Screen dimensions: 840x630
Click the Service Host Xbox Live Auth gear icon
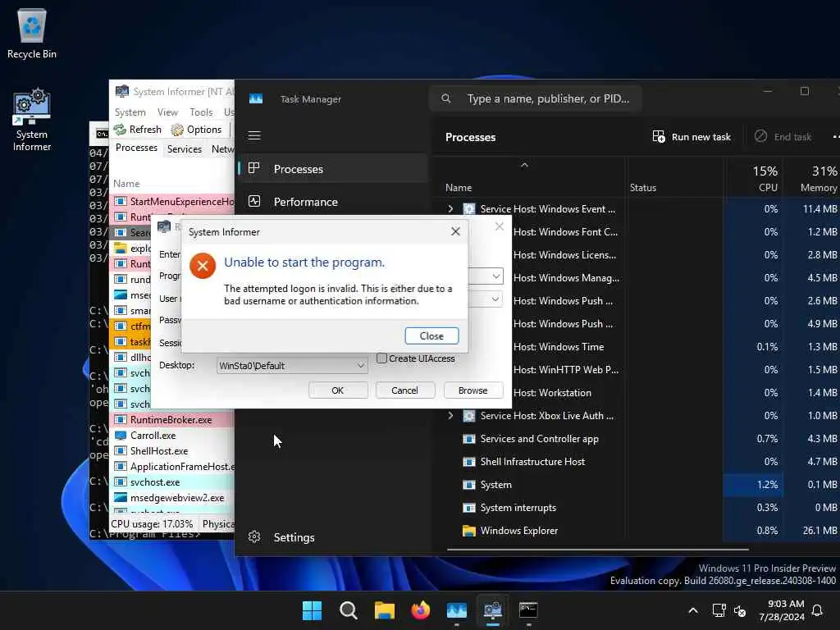coord(468,416)
